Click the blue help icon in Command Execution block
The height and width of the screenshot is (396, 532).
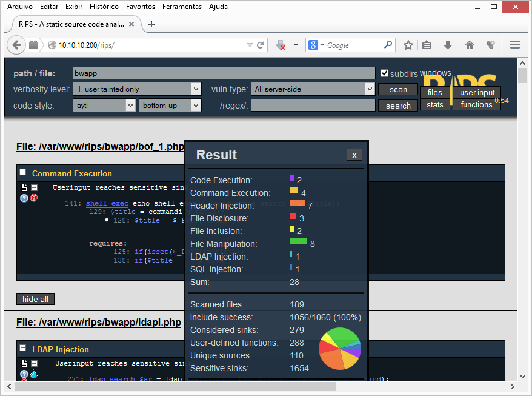[x=24, y=198]
